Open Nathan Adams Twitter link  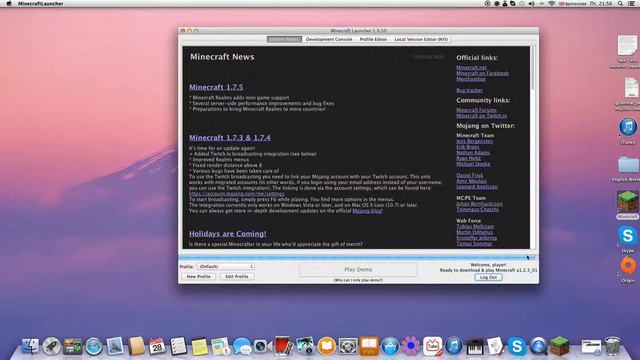pyautogui.click(x=473, y=153)
